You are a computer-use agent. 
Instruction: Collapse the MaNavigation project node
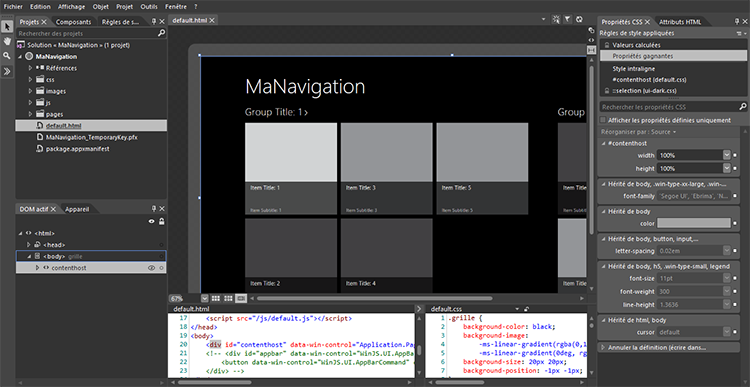20,57
